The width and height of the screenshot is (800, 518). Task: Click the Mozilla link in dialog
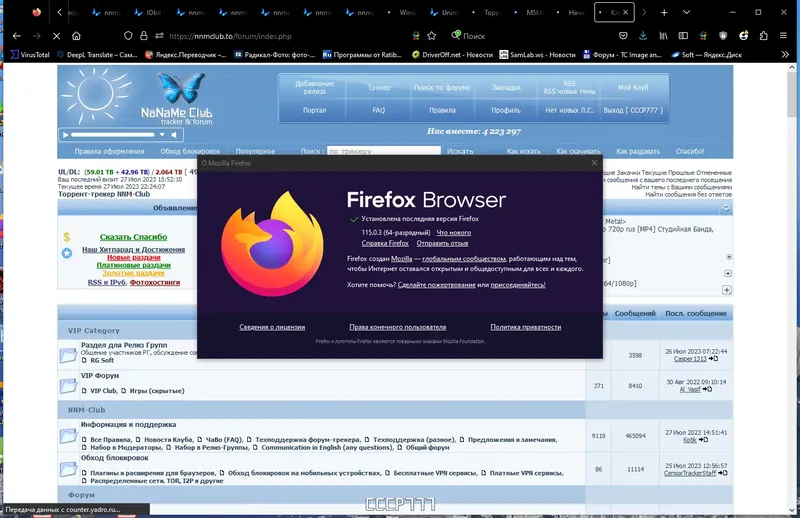coord(402,259)
